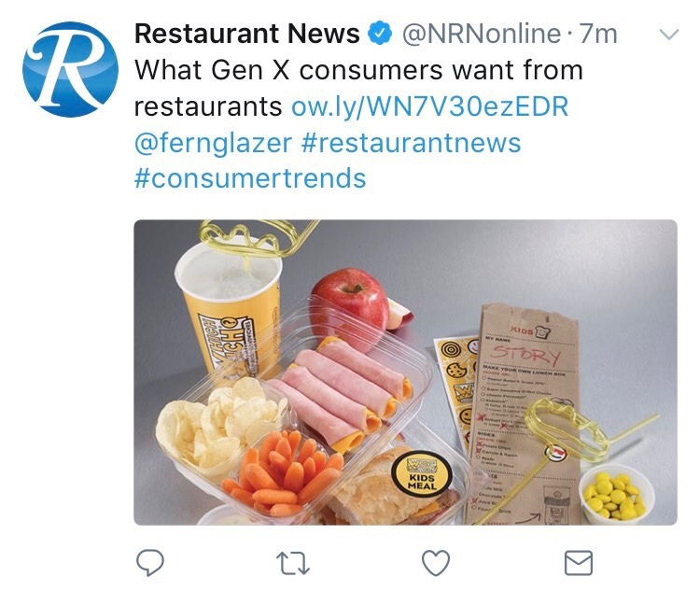Open the @NRNonline handle
Image resolution: width=700 pixels, height=591 pixels.
tap(482, 34)
